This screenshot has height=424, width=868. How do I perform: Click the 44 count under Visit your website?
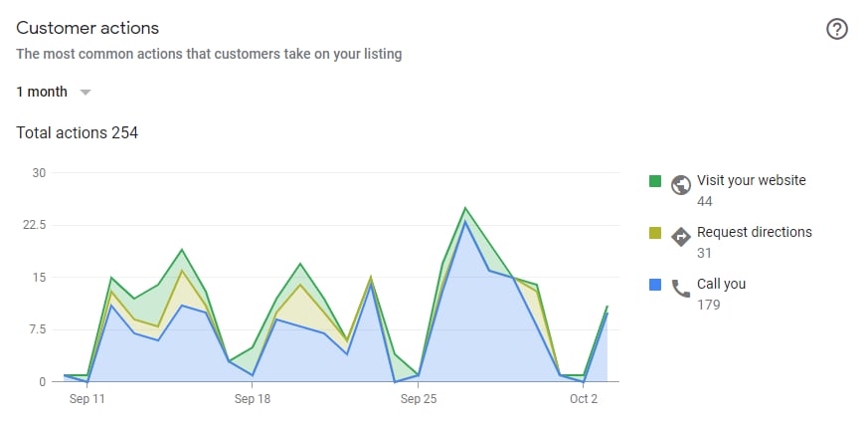[705, 201]
